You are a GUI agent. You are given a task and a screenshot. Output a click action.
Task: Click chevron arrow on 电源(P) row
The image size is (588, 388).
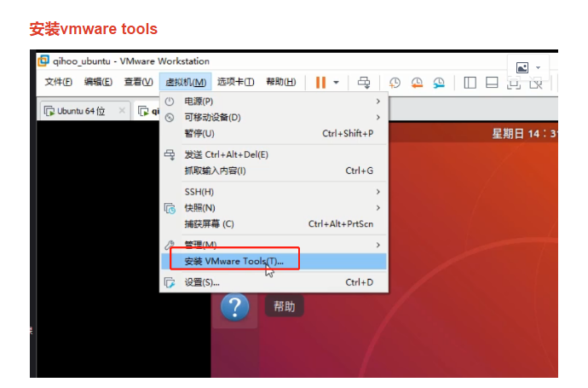[x=378, y=101]
